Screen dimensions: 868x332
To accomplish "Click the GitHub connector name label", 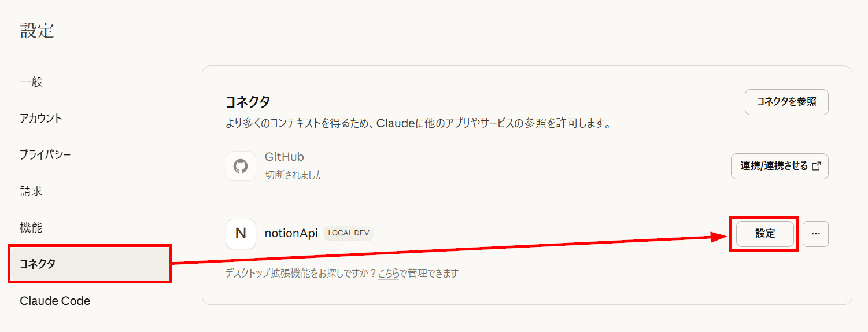I will (x=284, y=157).
